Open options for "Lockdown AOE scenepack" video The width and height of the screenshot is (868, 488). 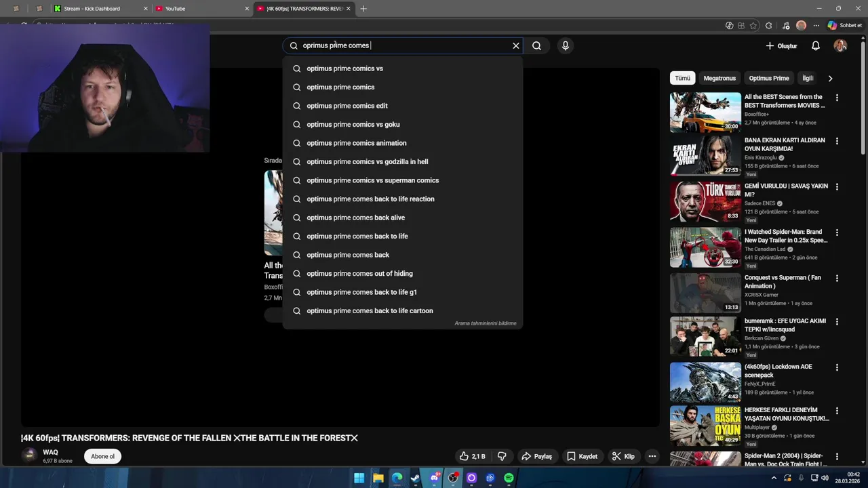pyautogui.click(x=837, y=367)
